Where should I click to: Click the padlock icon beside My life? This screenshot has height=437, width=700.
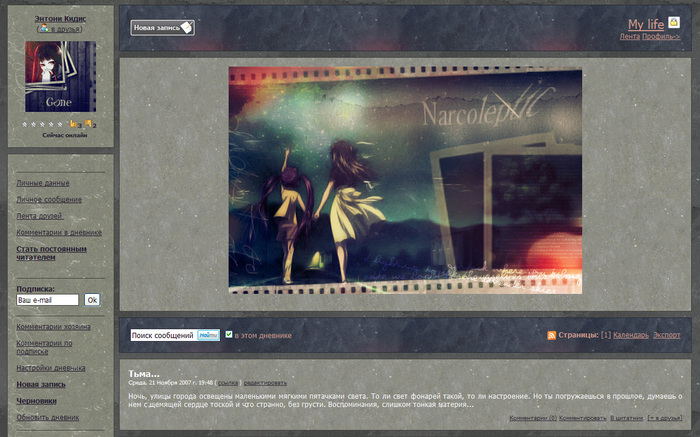click(x=674, y=22)
